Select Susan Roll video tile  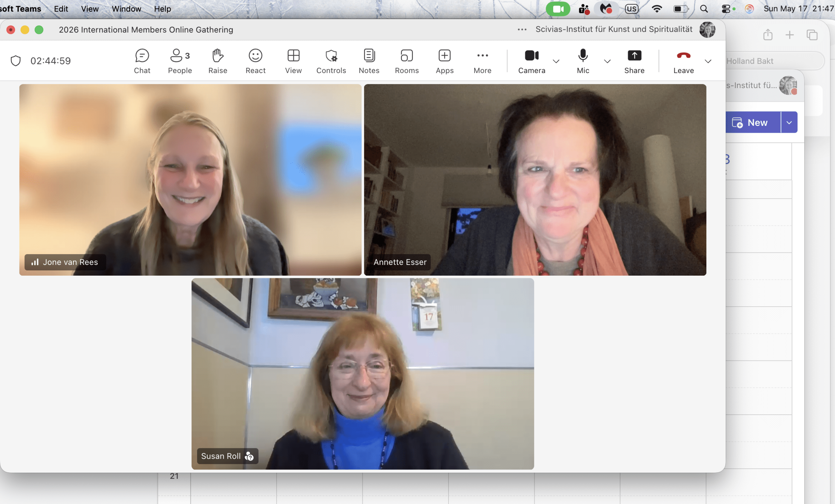click(363, 374)
